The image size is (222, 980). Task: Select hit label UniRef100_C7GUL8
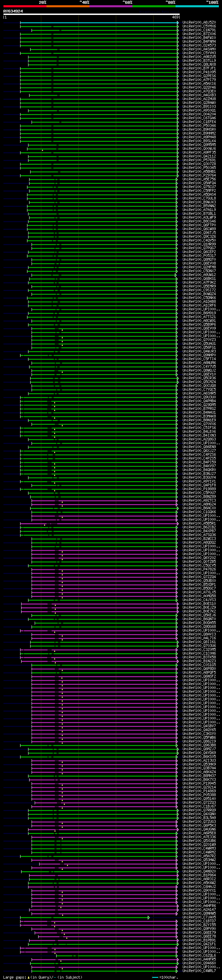[x=199, y=198]
